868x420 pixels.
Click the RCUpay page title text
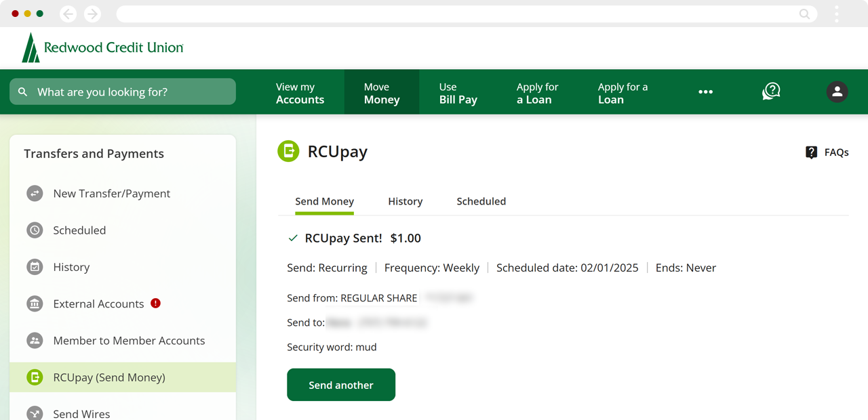click(x=338, y=151)
